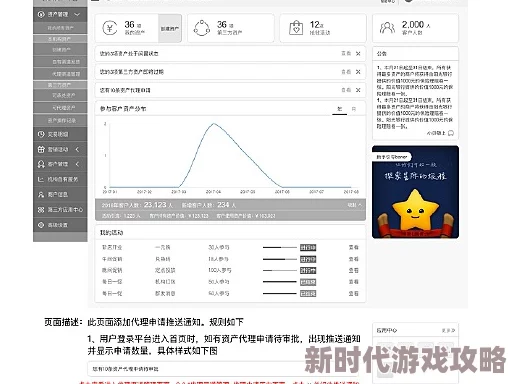514x384 pixels.
Task: Open 机构自有服务 chart icon in sidebar
Action: click(x=41, y=179)
